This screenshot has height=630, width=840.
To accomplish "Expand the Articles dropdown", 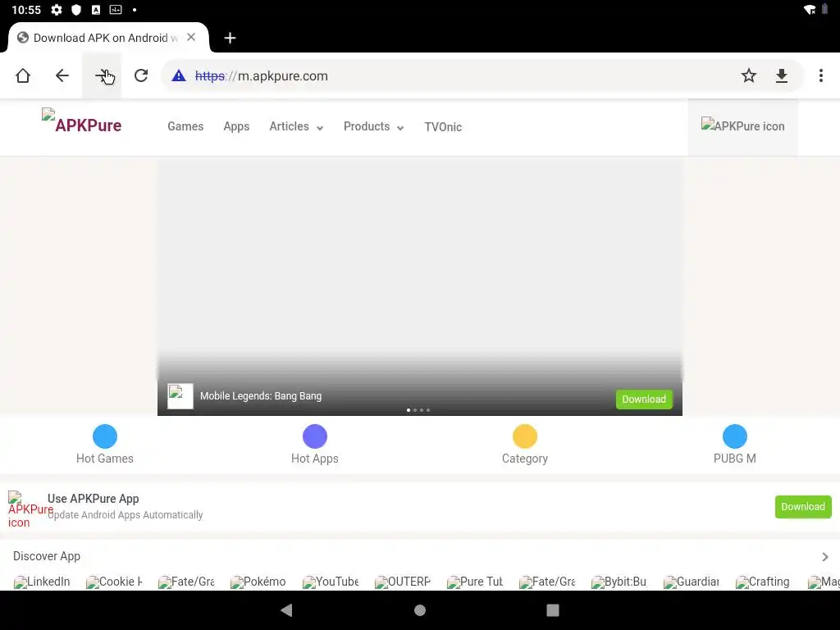I will [296, 126].
